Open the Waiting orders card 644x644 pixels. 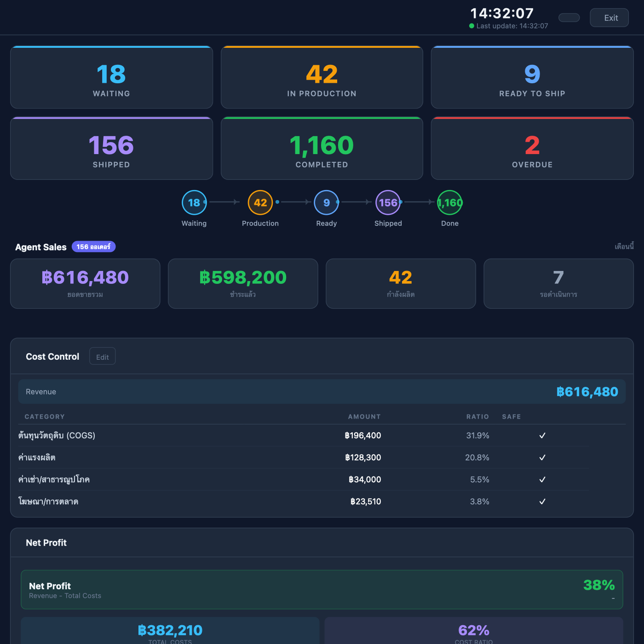click(112, 77)
